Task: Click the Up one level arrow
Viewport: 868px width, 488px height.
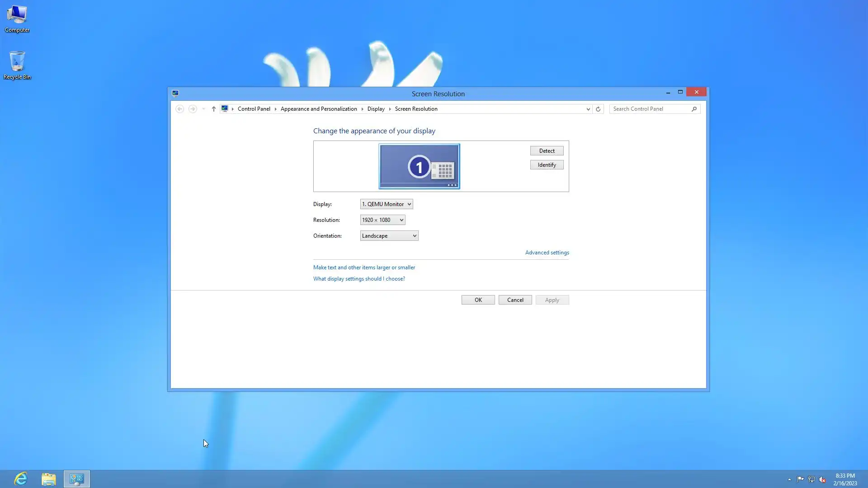Action: [x=214, y=109]
